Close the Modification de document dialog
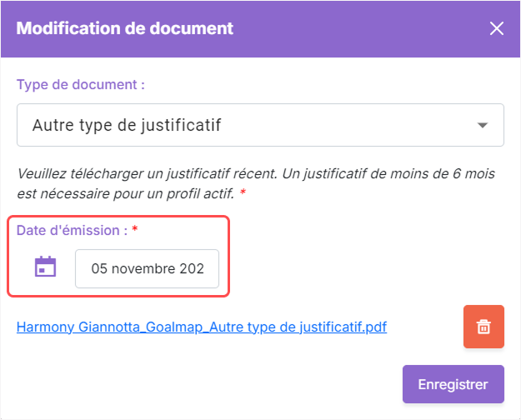The image size is (521, 420). click(497, 28)
